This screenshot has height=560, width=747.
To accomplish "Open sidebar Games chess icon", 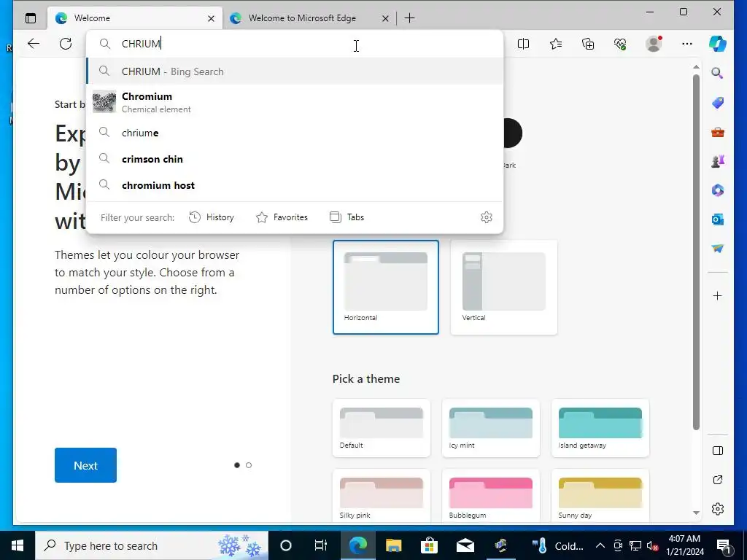I will pyautogui.click(x=718, y=161).
